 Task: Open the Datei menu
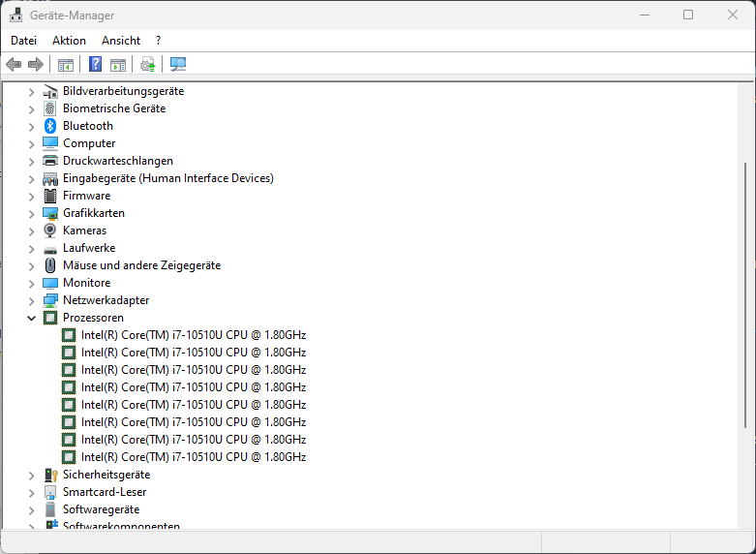[x=23, y=41]
